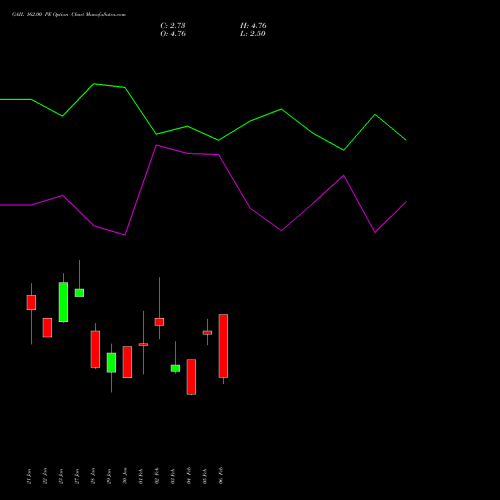500x500 pixels.
Task: Click the high value H: 4.76
Action: click(253, 26)
